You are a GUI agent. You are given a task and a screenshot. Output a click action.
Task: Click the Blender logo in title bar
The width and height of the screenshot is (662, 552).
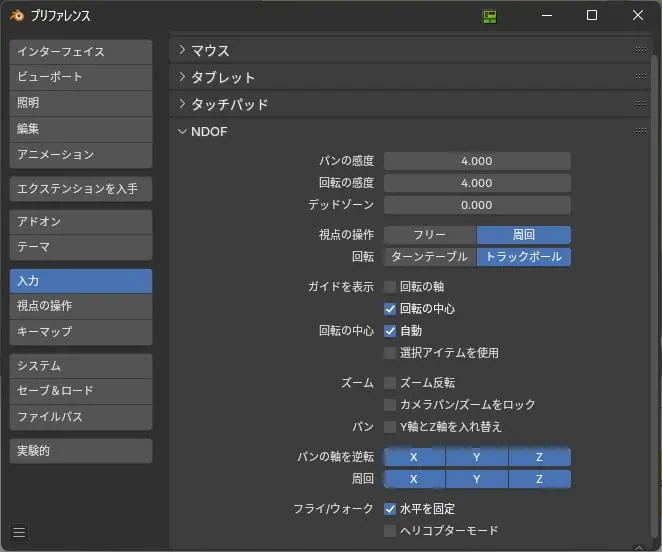(x=17, y=16)
